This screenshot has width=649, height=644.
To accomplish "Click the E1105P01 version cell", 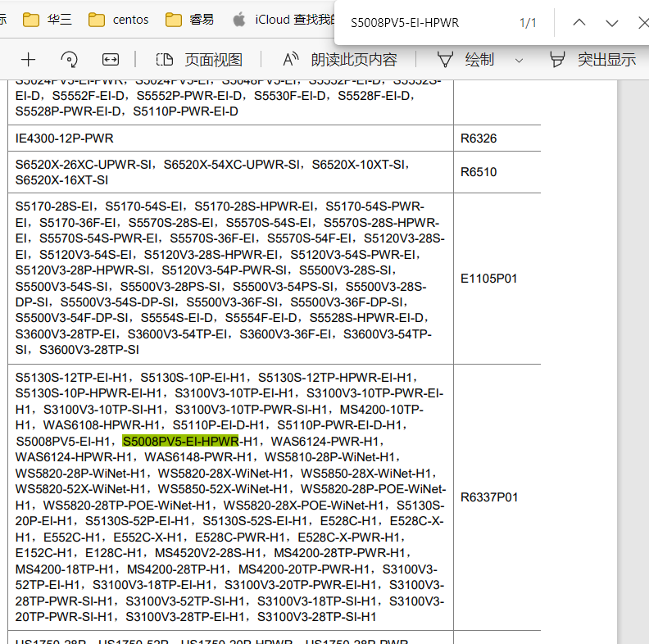I will [489, 279].
